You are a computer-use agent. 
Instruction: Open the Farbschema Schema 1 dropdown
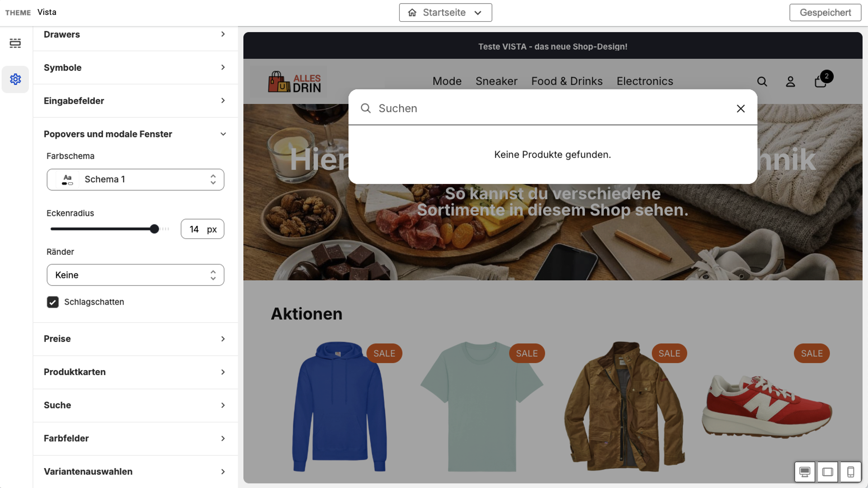tap(135, 180)
